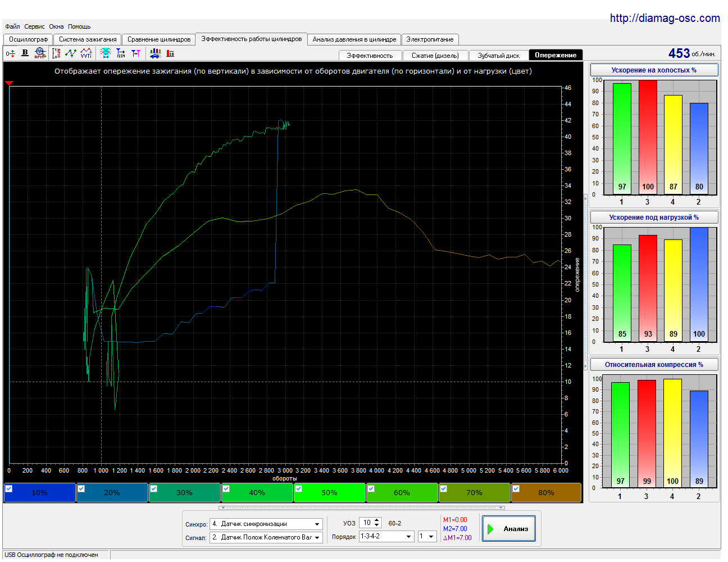Click the red bar with 10 icon
Image resolution: width=728 pixels, height=562 pixels.
(171, 53)
